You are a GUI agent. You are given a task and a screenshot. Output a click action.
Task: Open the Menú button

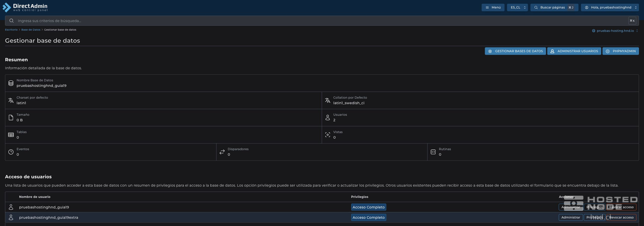tap(493, 7)
